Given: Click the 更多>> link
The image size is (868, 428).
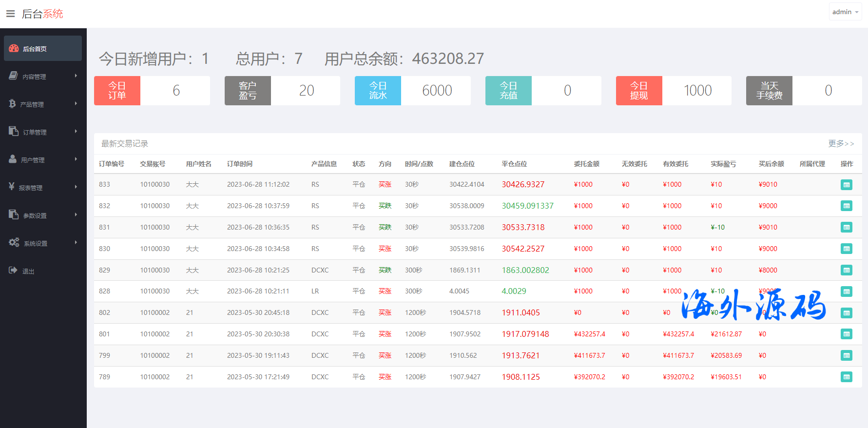Looking at the screenshot, I should (x=841, y=143).
